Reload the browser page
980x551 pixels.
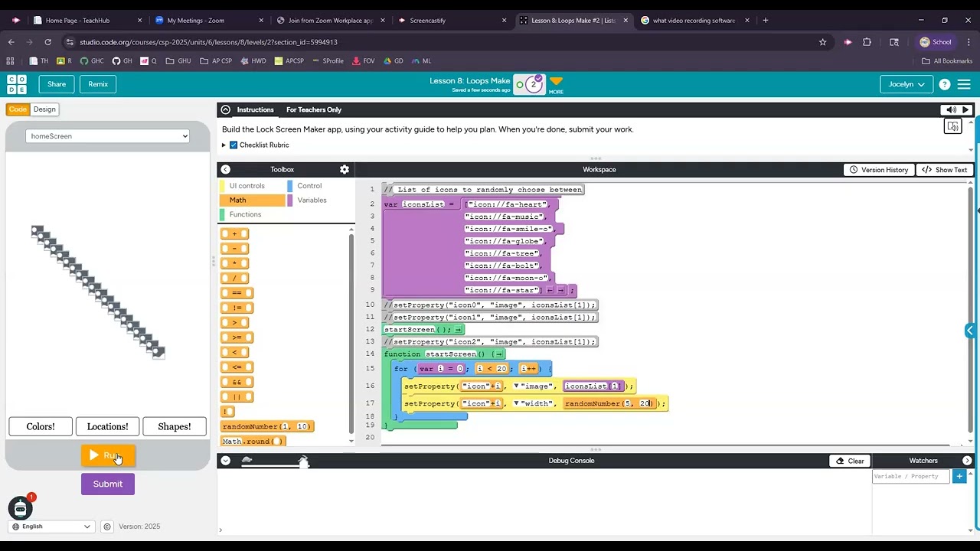click(x=49, y=42)
